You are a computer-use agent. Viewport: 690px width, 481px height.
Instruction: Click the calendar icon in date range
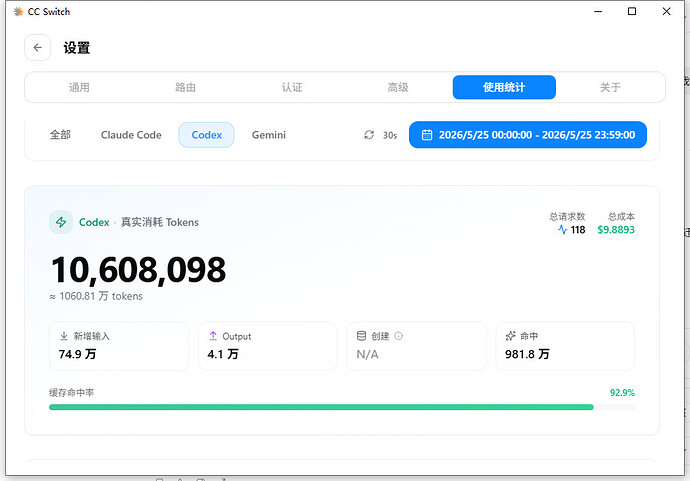coord(427,135)
